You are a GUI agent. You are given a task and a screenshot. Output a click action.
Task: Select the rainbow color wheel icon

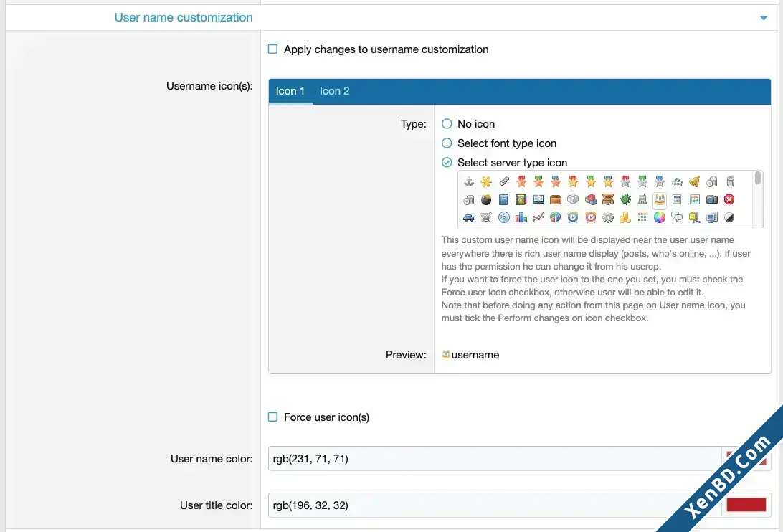coord(660,217)
